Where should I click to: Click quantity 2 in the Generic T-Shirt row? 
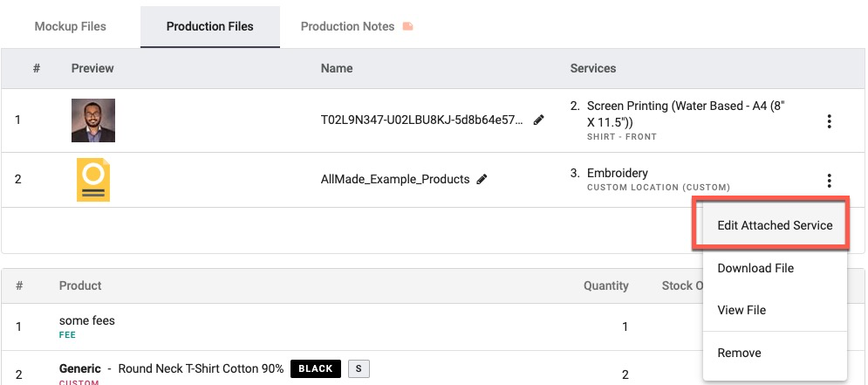pyautogui.click(x=625, y=375)
